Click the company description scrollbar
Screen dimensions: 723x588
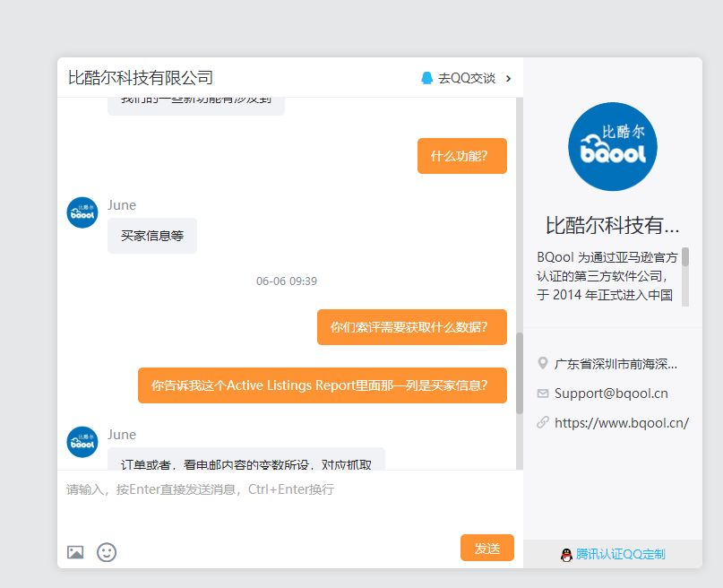click(685, 257)
